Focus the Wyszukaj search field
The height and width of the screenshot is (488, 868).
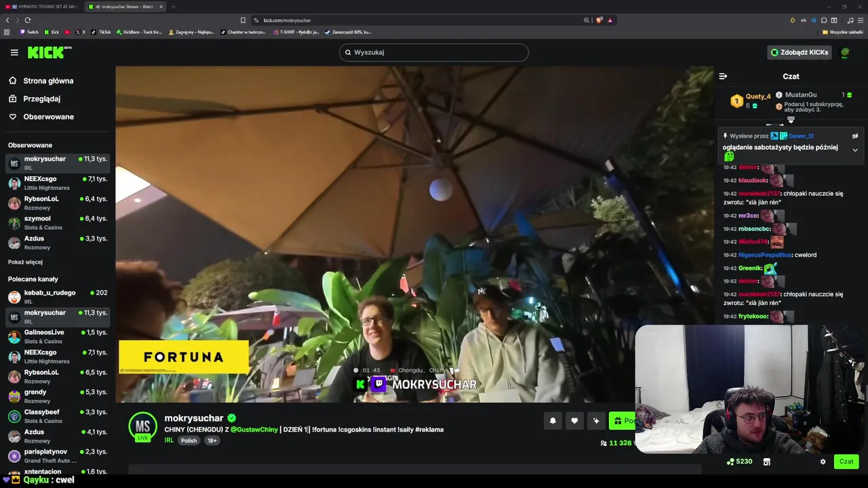pos(434,52)
